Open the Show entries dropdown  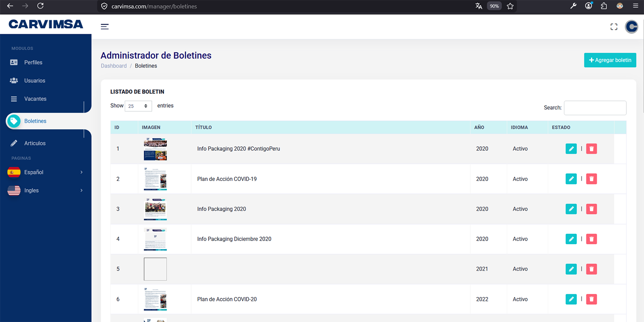[138, 106]
